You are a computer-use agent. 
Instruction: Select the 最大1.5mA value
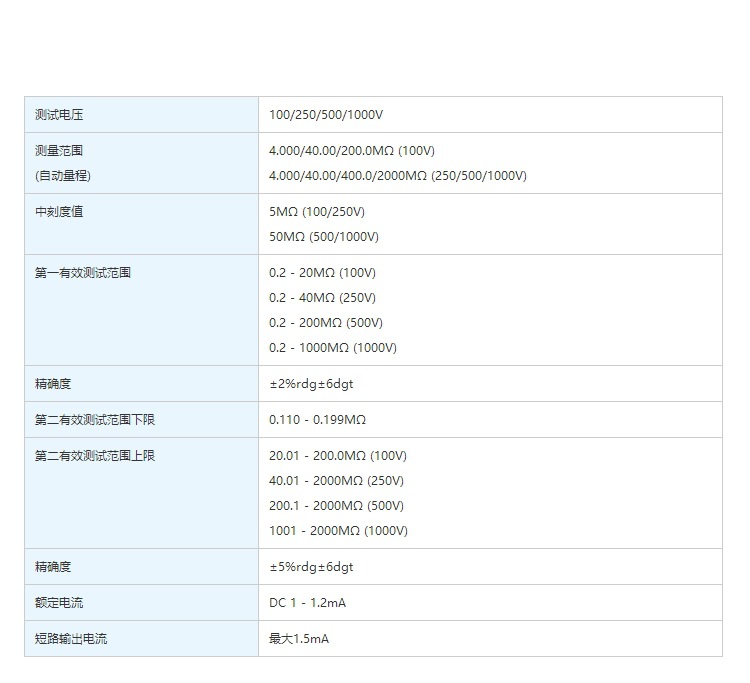coord(299,639)
